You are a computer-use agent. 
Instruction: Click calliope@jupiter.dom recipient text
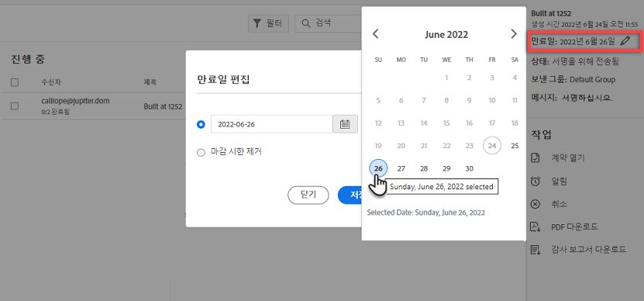coord(76,100)
